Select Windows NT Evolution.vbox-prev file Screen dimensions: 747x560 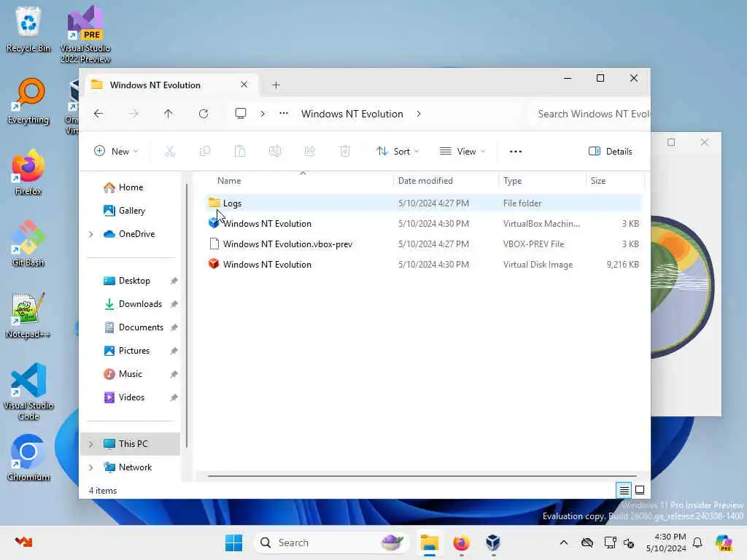click(424, 244)
